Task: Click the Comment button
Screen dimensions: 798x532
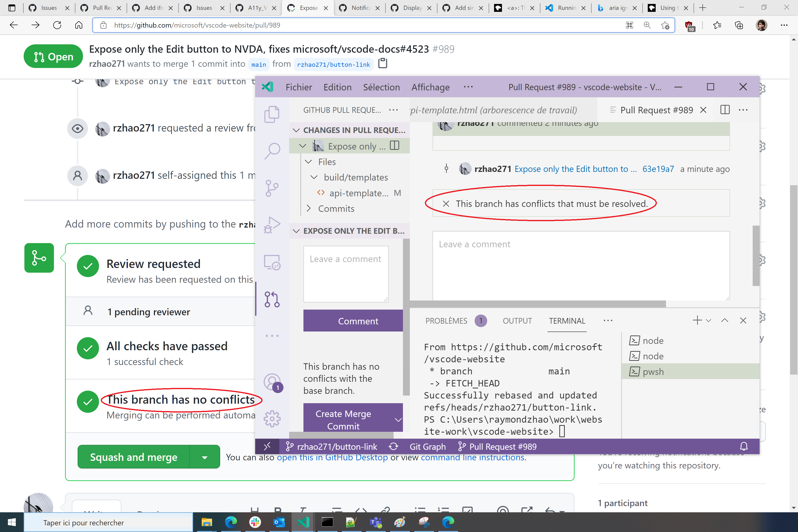Action: pos(353,321)
